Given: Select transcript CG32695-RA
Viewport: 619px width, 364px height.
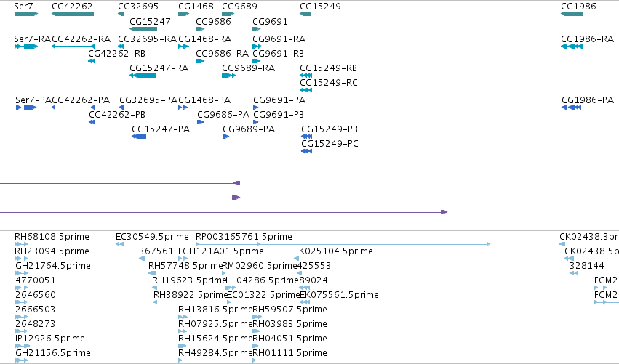Looking at the screenshot, I should click(x=121, y=46).
